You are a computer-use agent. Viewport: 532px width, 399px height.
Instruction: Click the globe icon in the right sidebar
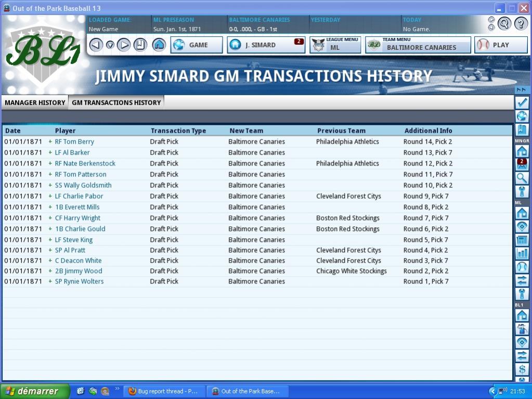tap(522, 116)
